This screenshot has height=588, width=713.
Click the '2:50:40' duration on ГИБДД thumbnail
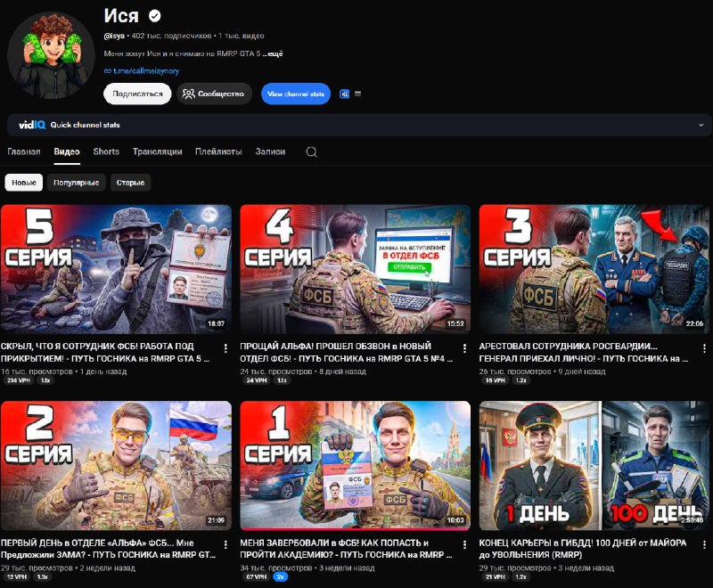pos(693,520)
